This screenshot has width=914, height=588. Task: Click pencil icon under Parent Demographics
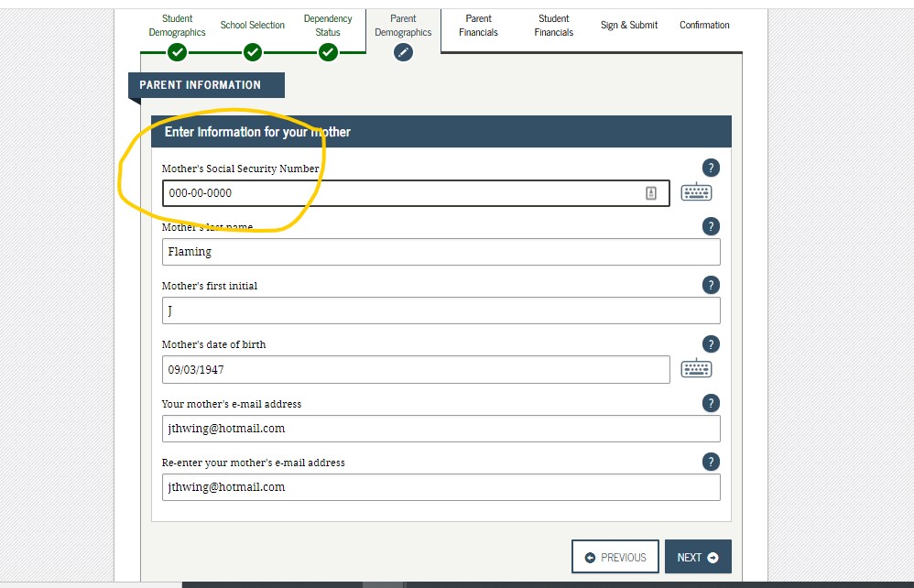(403, 52)
